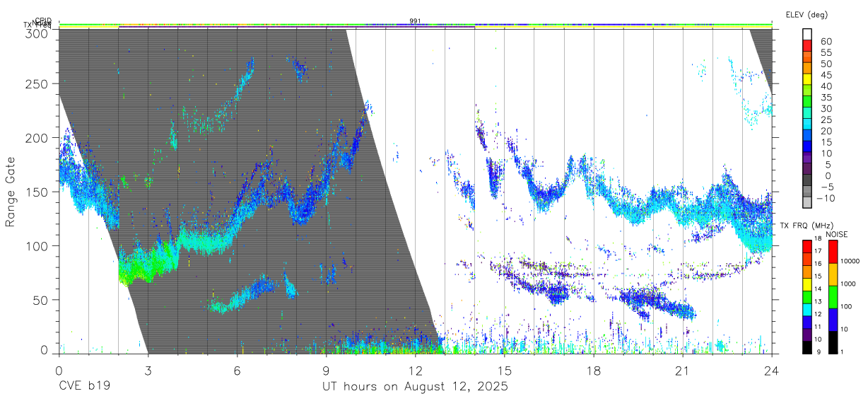The image size is (868, 401).
Task: Click the yellow swatch in the ELEV colorbar
Action: coord(807,79)
